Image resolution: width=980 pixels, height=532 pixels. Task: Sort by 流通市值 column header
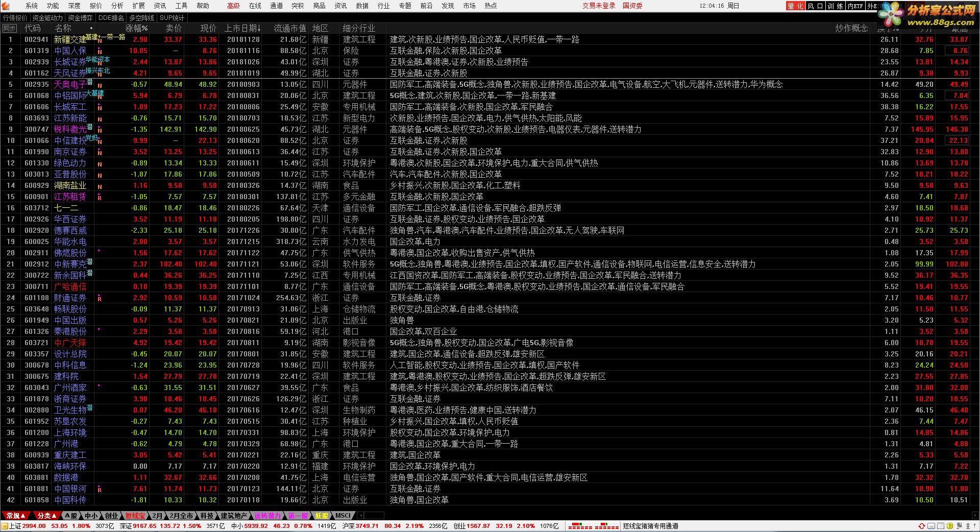[290, 28]
